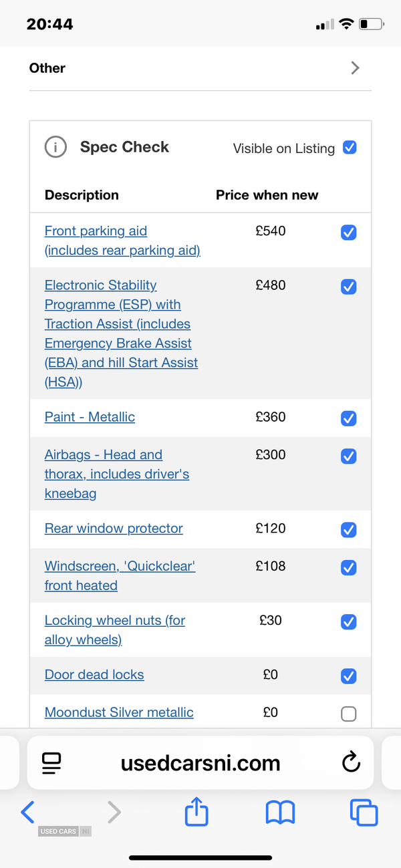Open Rear window protector link
Viewport: 401px width, 868px height.
click(x=114, y=528)
